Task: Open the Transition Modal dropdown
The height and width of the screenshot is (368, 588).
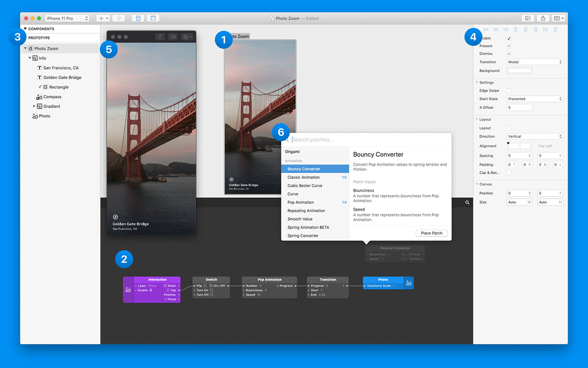Action: tap(534, 62)
